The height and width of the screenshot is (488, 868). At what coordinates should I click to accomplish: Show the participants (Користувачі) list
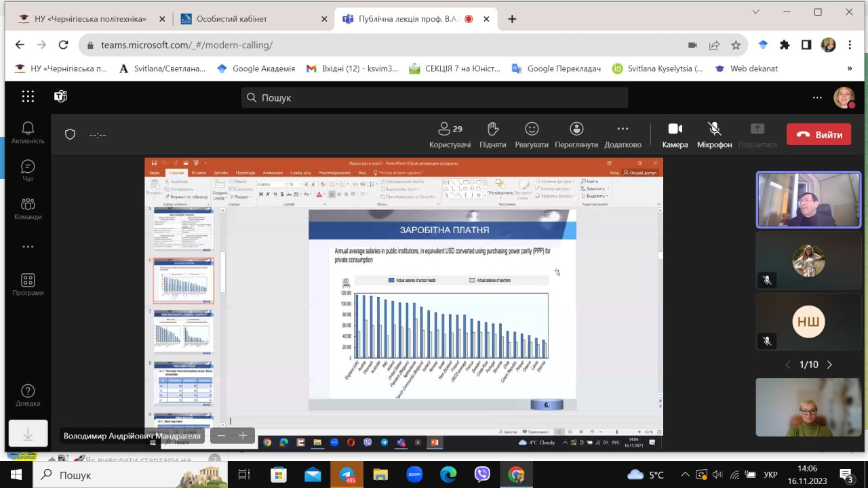coord(450,135)
